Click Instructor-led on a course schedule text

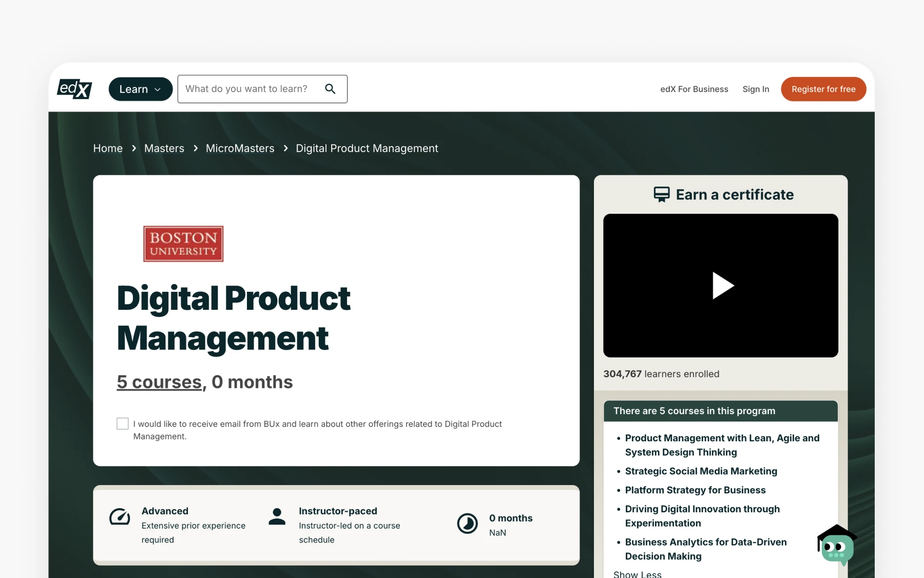coord(350,533)
